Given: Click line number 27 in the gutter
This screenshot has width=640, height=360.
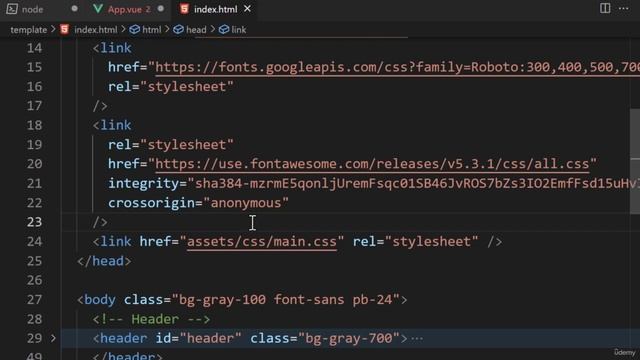Looking at the screenshot, I should click(x=34, y=300).
